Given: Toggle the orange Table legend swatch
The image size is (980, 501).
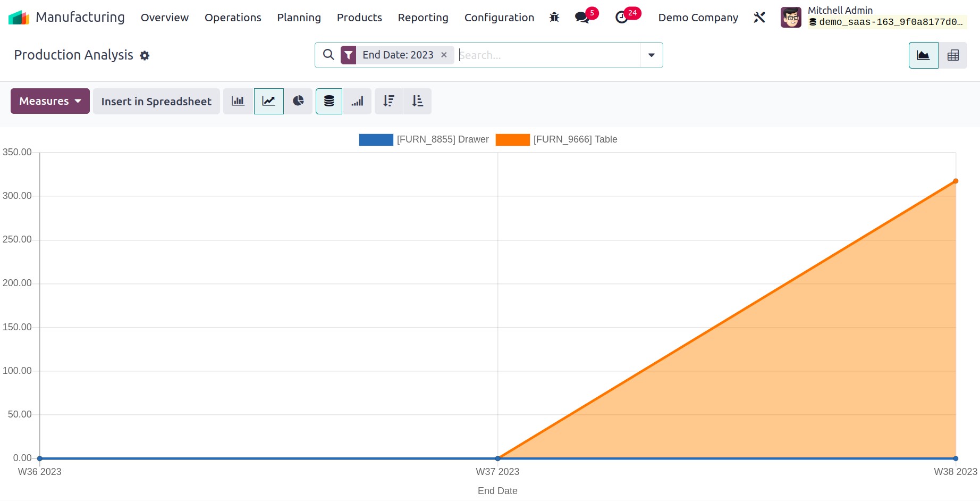Looking at the screenshot, I should pyautogui.click(x=512, y=139).
